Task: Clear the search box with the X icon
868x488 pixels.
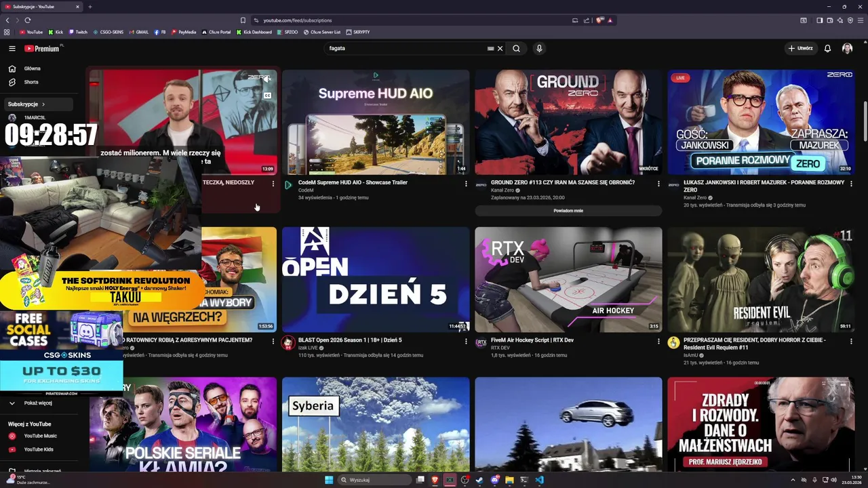Action: (x=500, y=48)
